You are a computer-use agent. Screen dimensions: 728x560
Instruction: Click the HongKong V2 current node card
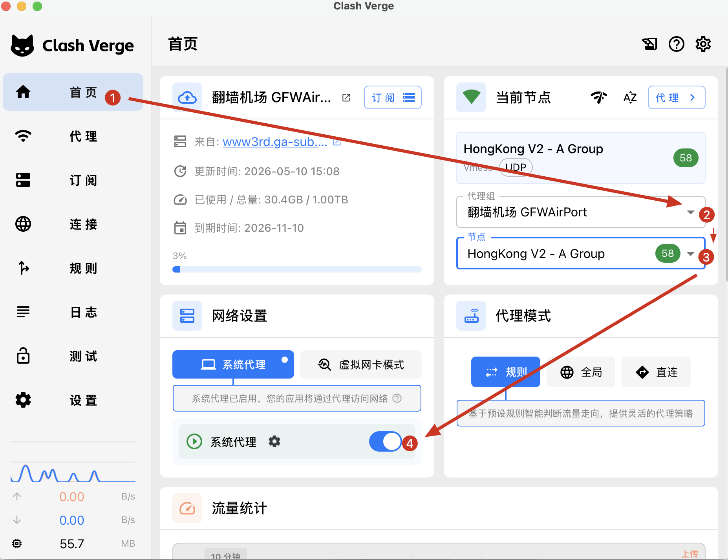[x=581, y=158]
